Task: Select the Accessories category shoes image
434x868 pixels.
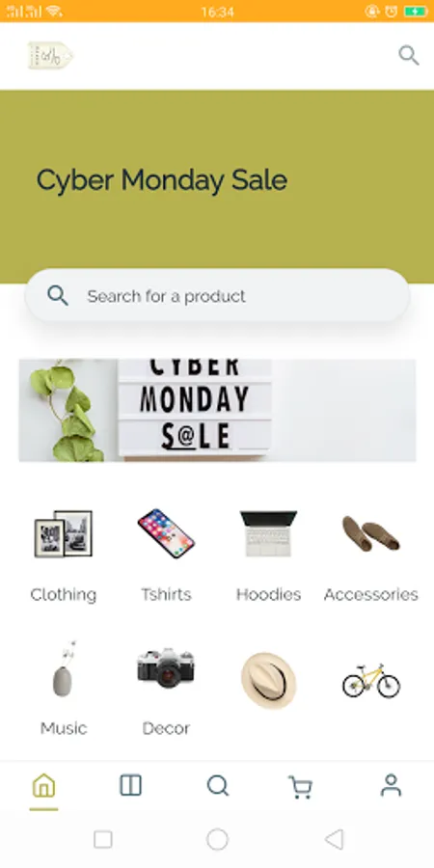Action: (371, 533)
